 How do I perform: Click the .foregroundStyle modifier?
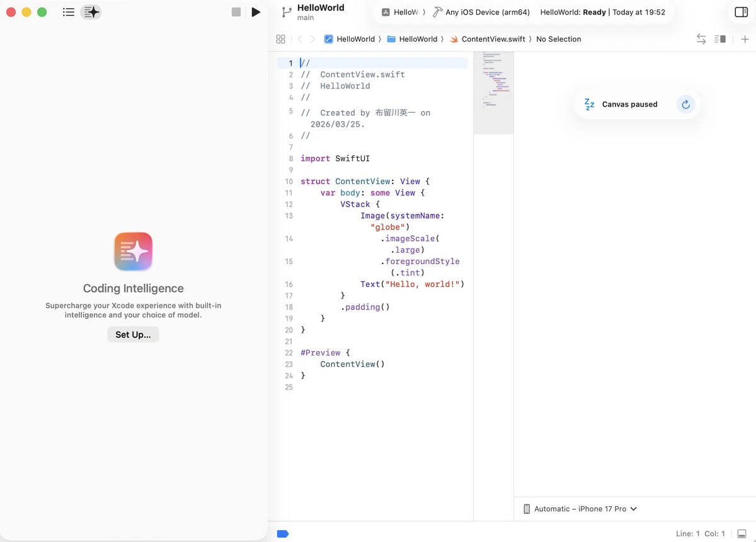tap(420, 262)
